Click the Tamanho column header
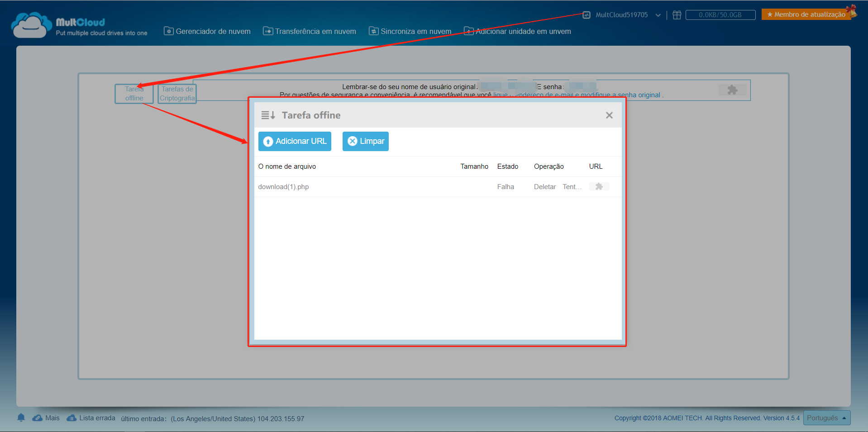Viewport: 868px width, 432px height. pos(474,166)
